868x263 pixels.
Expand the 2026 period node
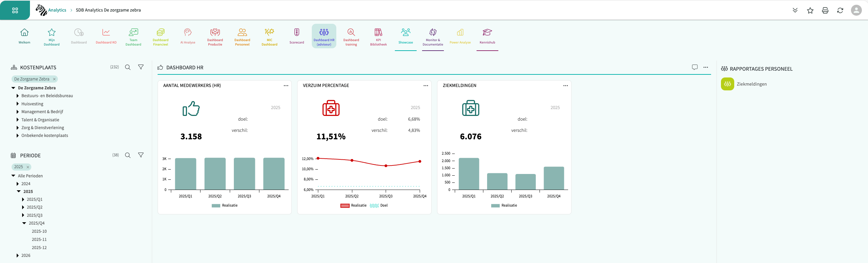pos(18,256)
